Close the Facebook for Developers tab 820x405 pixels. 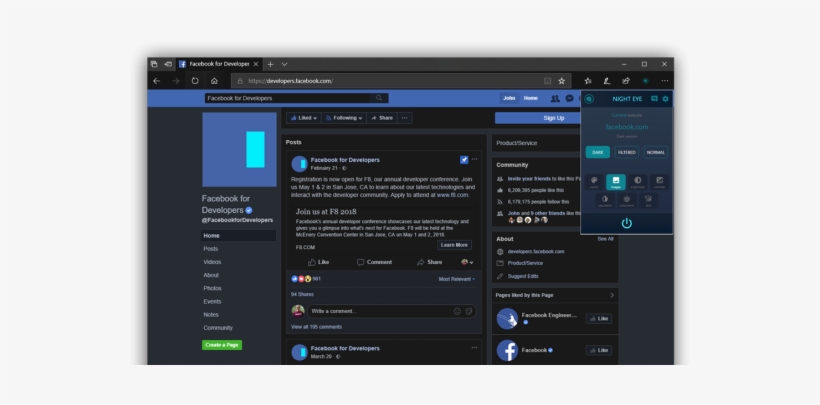[256, 64]
